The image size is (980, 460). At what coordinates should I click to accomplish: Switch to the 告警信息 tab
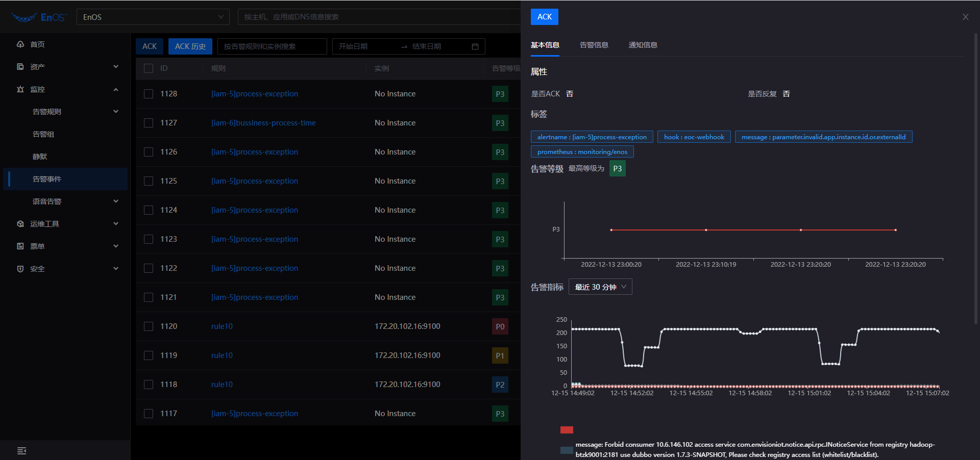point(594,45)
